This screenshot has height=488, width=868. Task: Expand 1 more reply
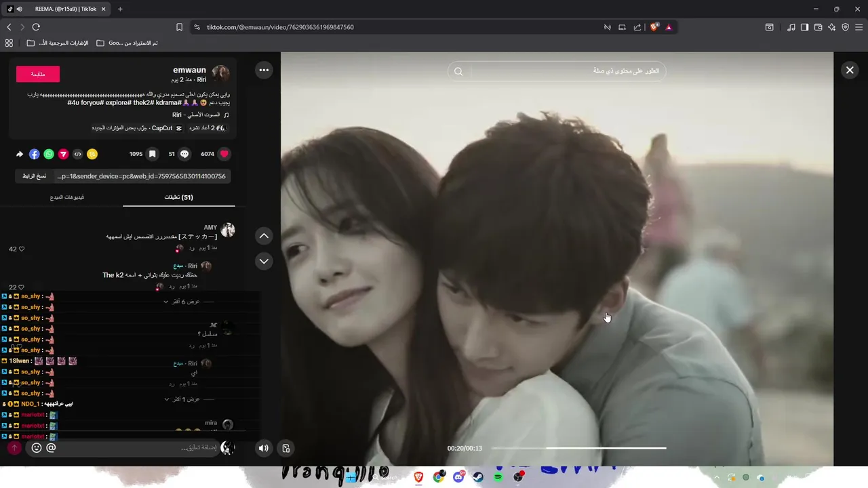(182, 399)
